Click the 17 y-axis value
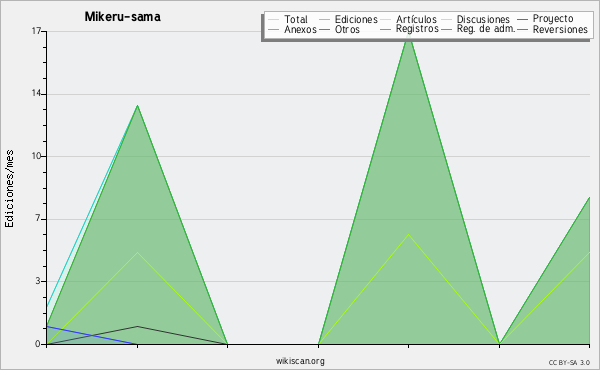 (x=36, y=31)
